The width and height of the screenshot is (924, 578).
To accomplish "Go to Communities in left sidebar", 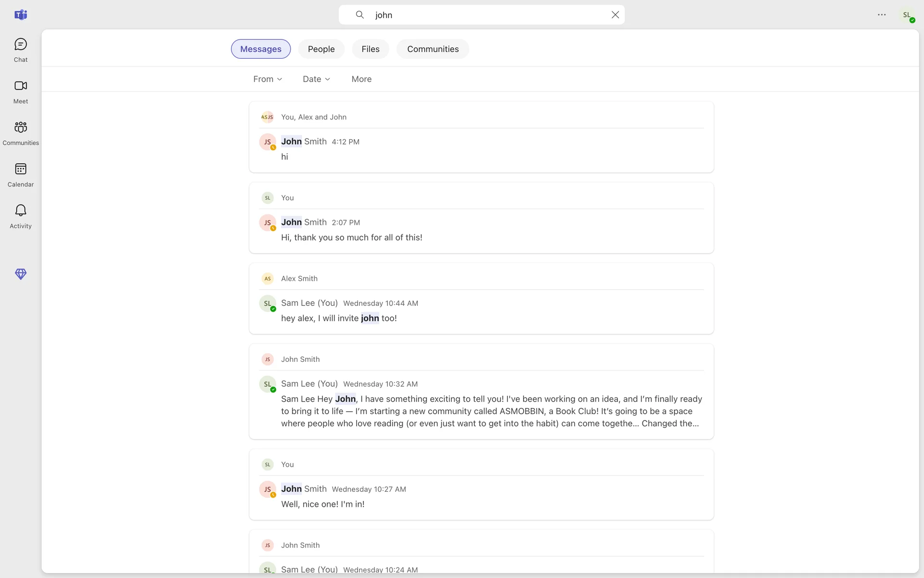I will pos(20,133).
